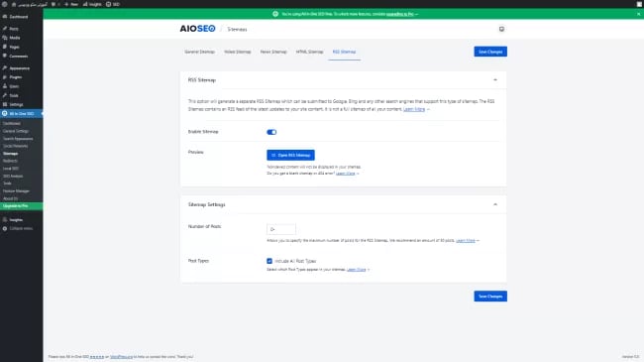This screenshot has height=362, width=644.
Task: Open About Us in AIOSEO submenu
Action: pyautogui.click(x=10, y=198)
